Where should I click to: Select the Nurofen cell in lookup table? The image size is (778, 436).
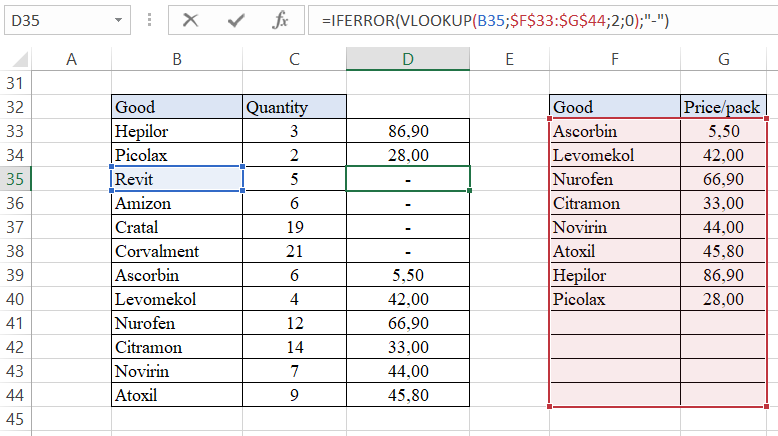click(614, 179)
